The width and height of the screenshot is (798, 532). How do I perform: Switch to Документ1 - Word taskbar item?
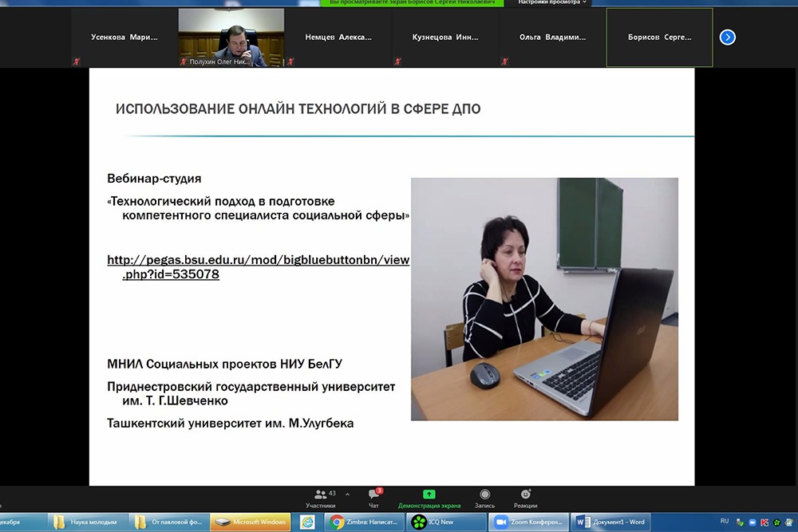click(611, 522)
